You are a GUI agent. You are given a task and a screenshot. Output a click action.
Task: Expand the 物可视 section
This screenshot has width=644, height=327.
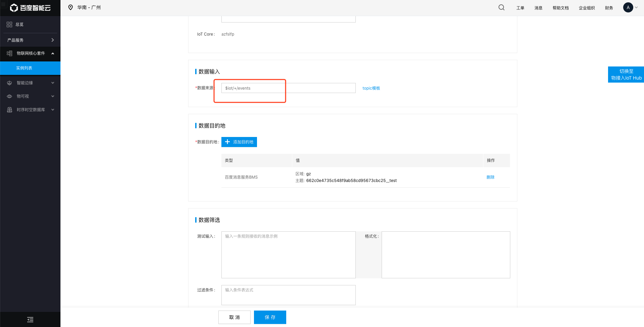click(x=53, y=96)
